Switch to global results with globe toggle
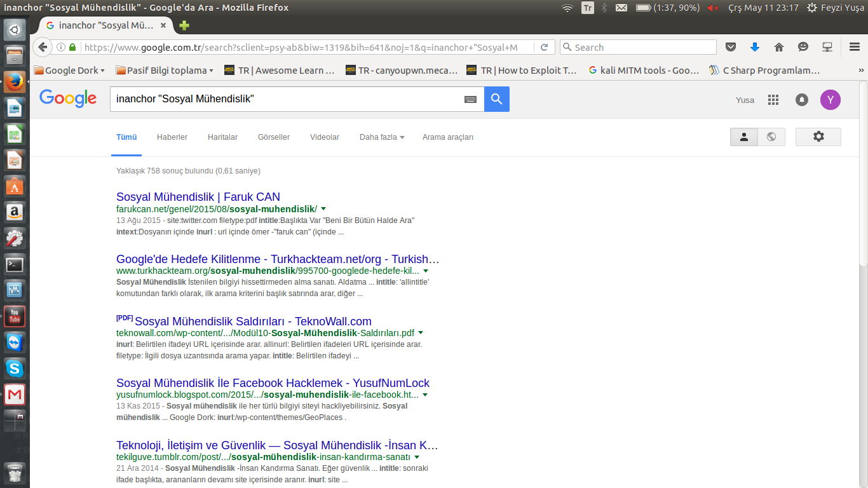The image size is (868, 488). tap(771, 137)
